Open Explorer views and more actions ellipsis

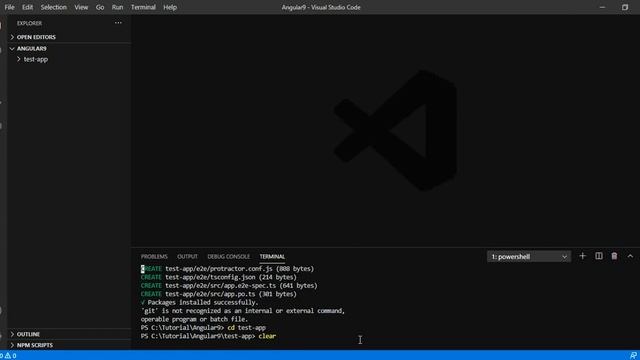[118, 23]
